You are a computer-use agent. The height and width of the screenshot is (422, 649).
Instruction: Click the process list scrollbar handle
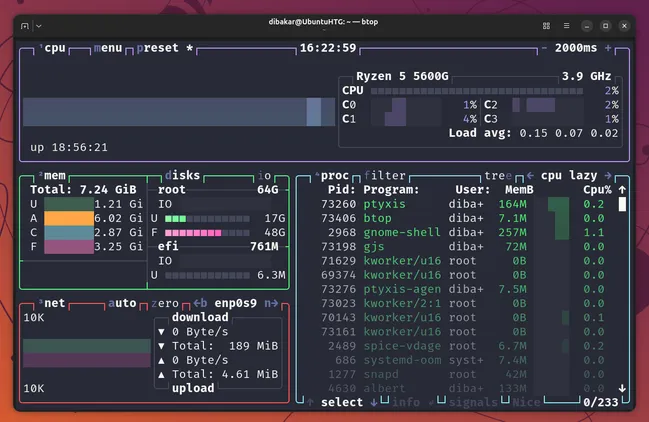pos(622,204)
